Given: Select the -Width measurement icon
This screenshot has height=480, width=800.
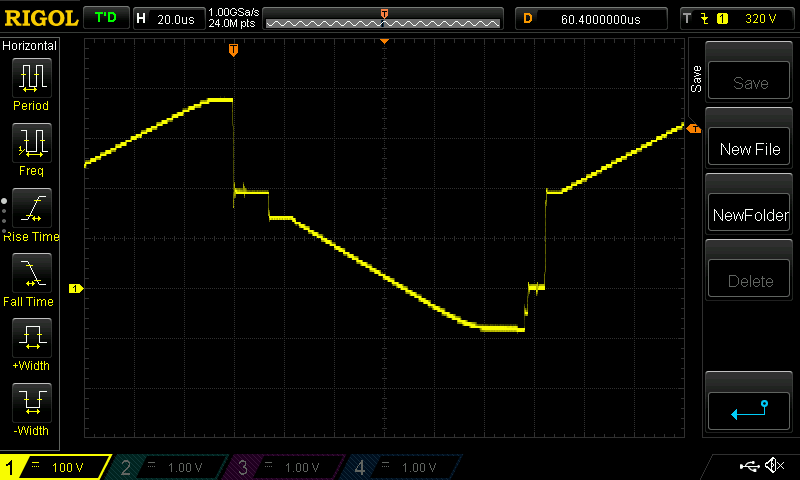Looking at the screenshot, I should point(32,402).
